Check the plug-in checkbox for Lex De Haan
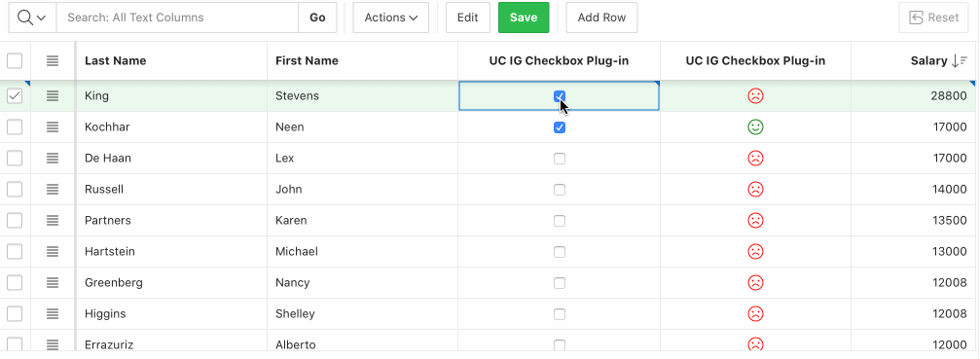This screenshot has width=980, height=359. 560,159
